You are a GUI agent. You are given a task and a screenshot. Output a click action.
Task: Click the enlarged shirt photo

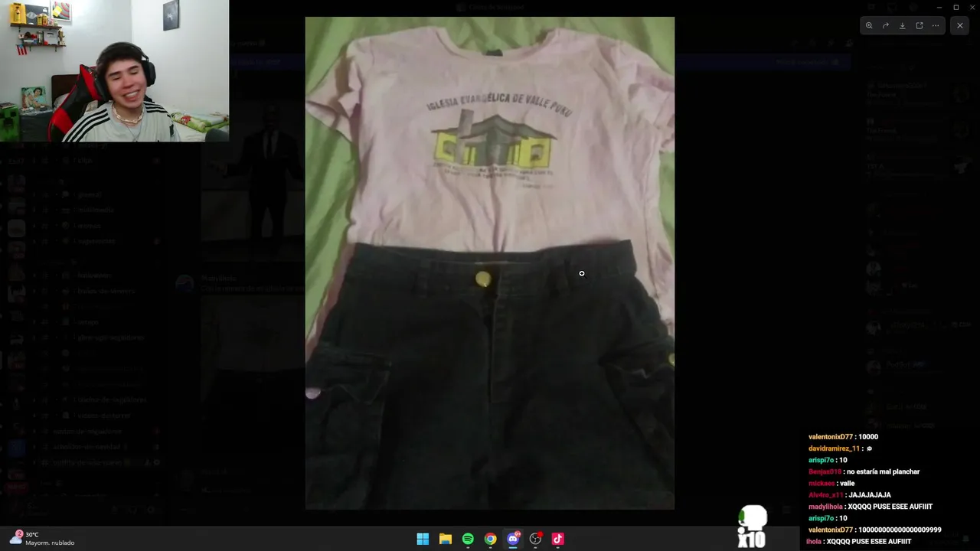click(x=490, y=262)
